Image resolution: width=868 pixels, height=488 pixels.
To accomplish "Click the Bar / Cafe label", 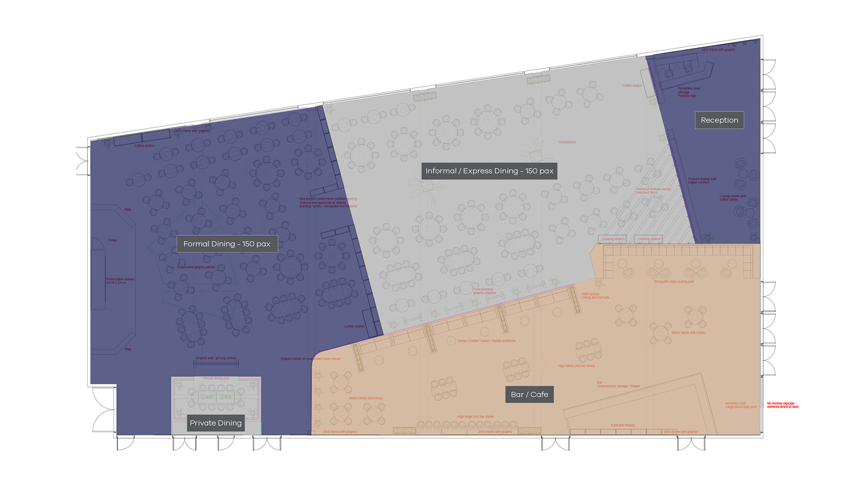I will (529, 394).
